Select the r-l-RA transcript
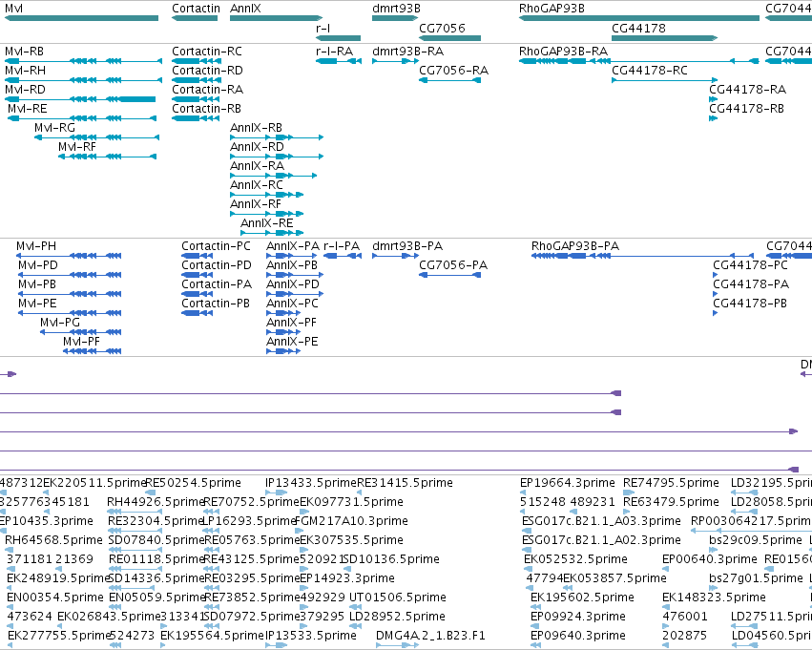The image size is (812, 650). point(339,61)
